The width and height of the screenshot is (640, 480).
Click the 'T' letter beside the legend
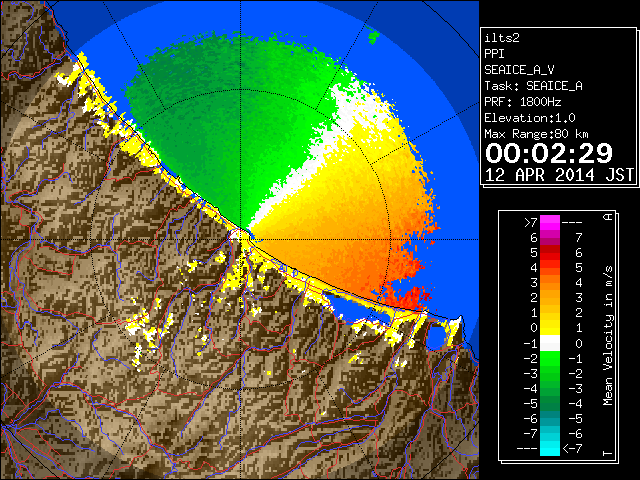tap(608, 453)
